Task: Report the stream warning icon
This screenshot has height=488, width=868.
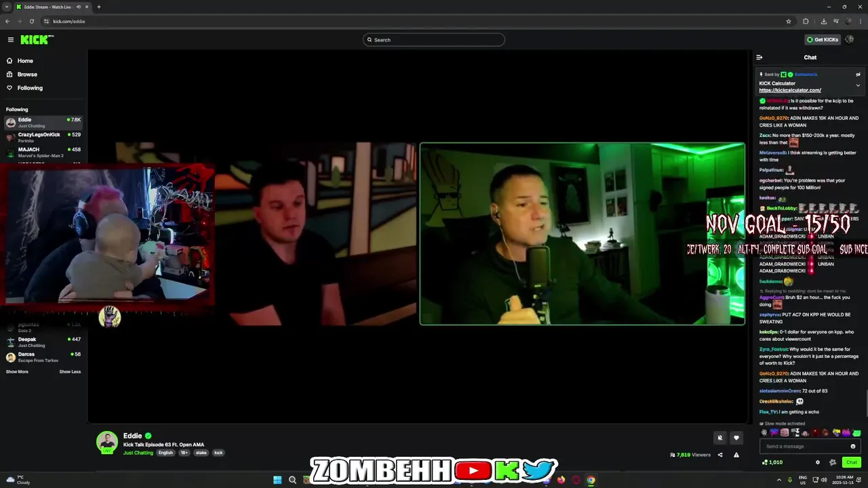Action: coord(736,455)
